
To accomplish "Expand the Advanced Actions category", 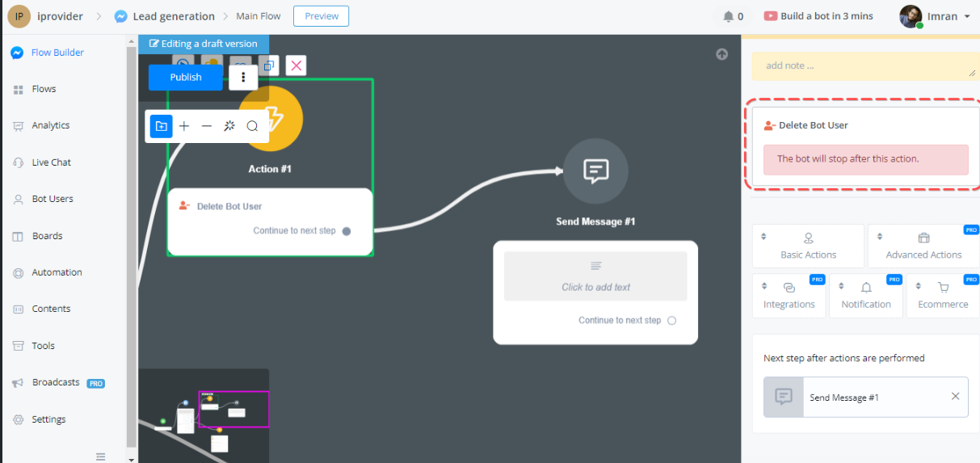I will point(923,246).
